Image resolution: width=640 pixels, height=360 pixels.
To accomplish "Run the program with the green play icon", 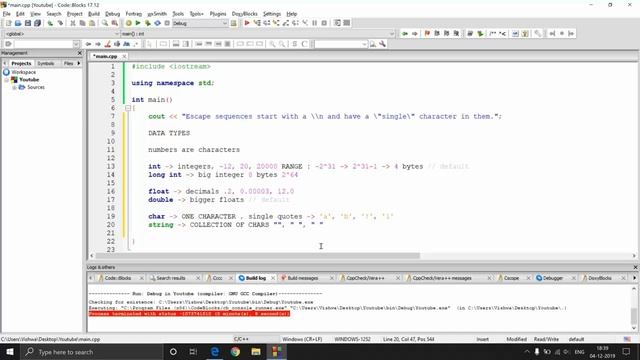I will [x=138, y=23].
